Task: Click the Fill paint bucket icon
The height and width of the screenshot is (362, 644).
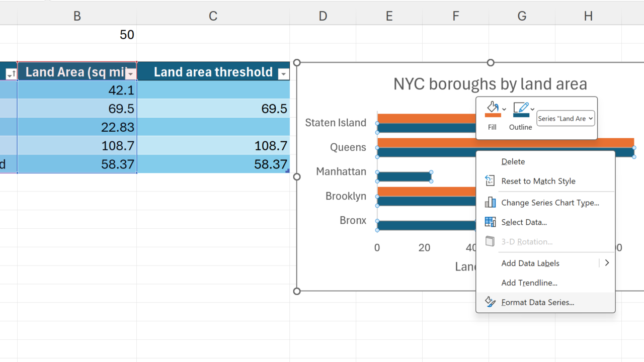Action: click(492, 109)
